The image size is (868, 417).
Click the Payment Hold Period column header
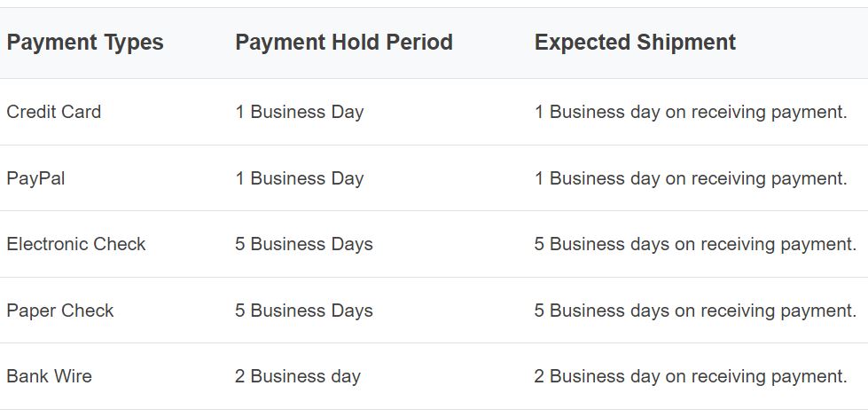pos(344,43)
